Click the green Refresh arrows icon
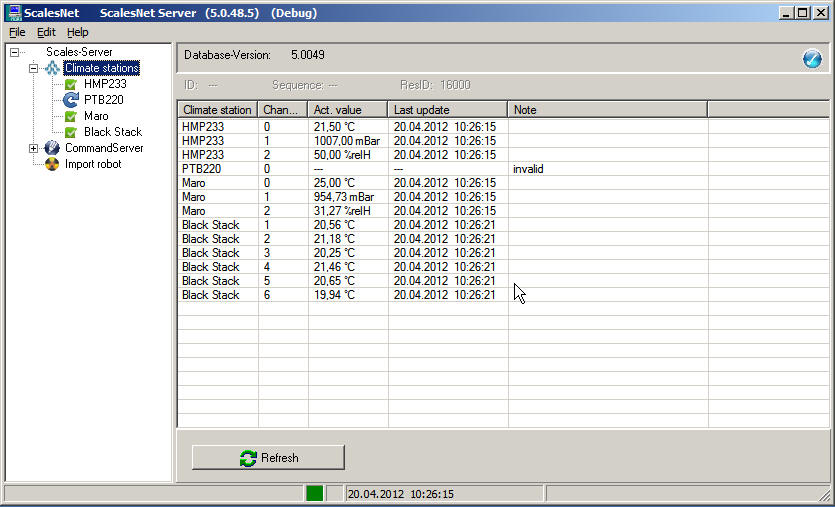Screen dimensions: 835x507 (x=248, y=458)
